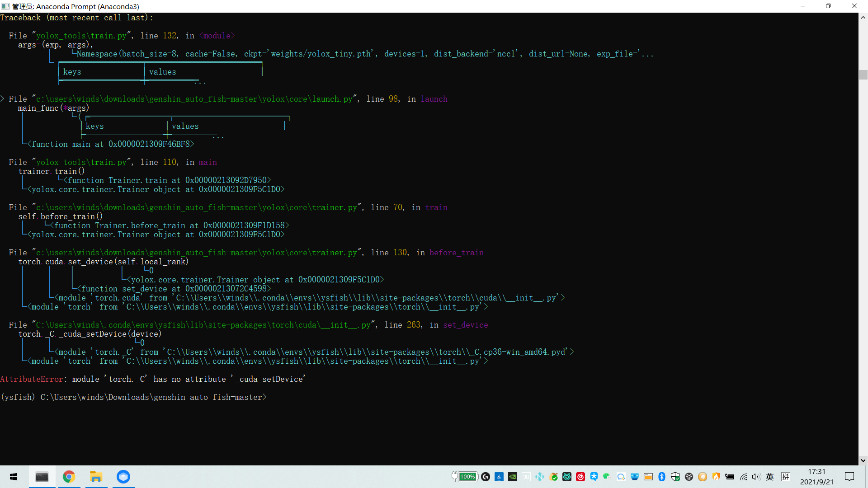
Task: Click '<function main at 0x0000021309F46BF8>' text
Action: (111, 144)
